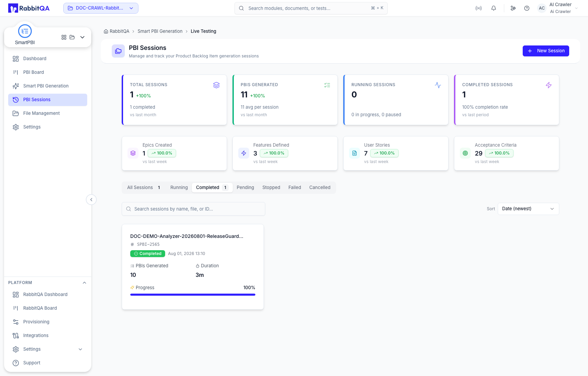Click the Live Testing breadcrumb

point(203,31)
